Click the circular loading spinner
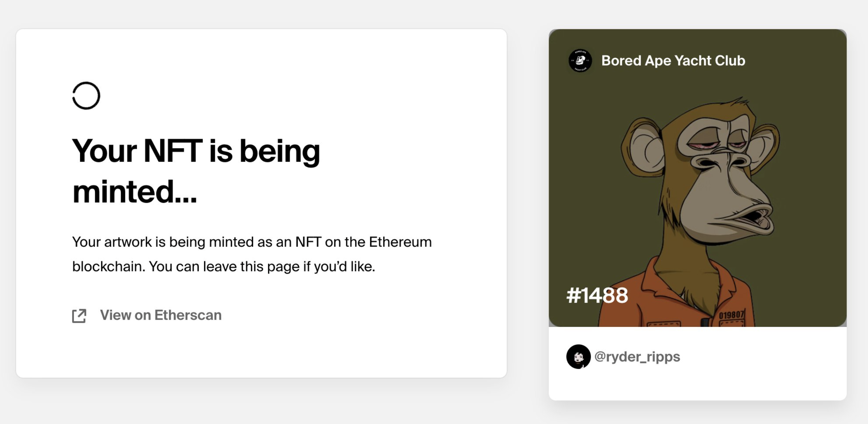The width and height of the screenshot is (868, 424). pyautogui.click(x=86, y=96)
